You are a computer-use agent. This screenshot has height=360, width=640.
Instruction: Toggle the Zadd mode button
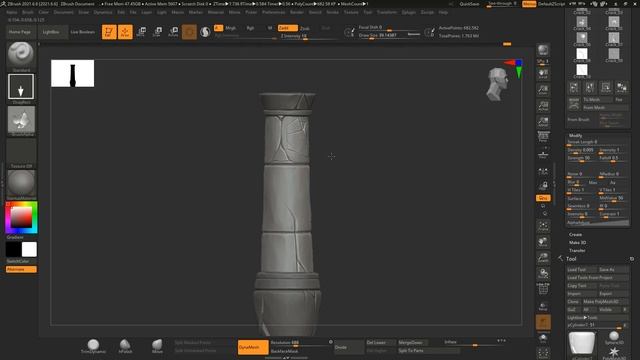point(287,28)
